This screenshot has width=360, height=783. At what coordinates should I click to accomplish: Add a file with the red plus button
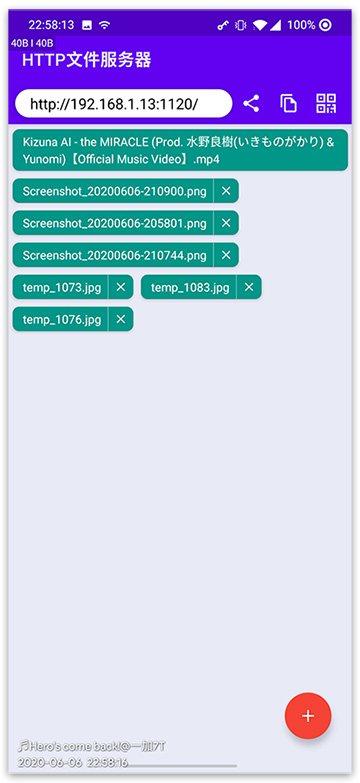[308, 715]
